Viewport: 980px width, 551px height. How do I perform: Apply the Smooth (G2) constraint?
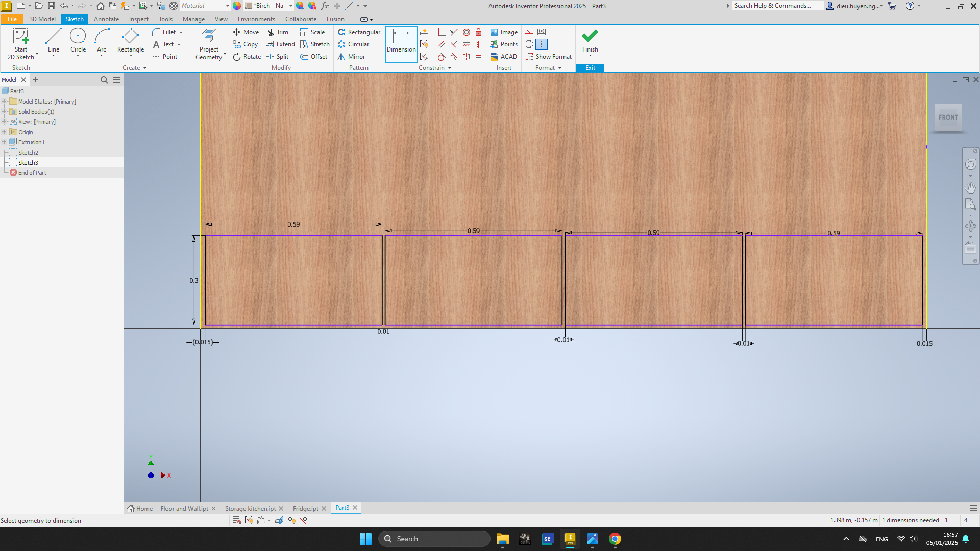tap(454, 57)
